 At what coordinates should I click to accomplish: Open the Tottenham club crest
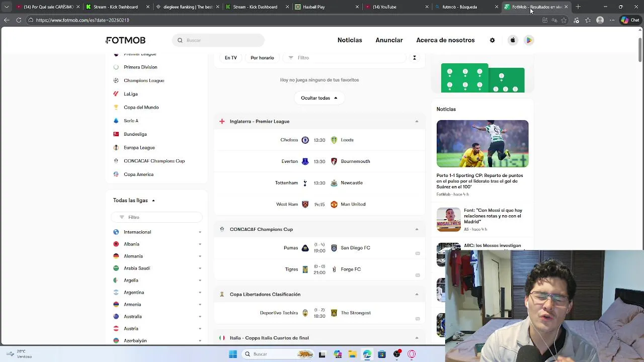pos(305,183)
